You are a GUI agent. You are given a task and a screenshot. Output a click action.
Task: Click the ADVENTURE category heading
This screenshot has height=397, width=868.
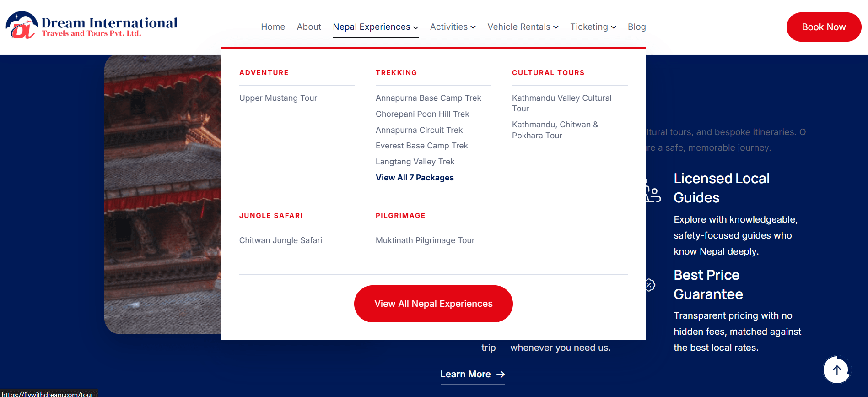(x=264, y=73)
